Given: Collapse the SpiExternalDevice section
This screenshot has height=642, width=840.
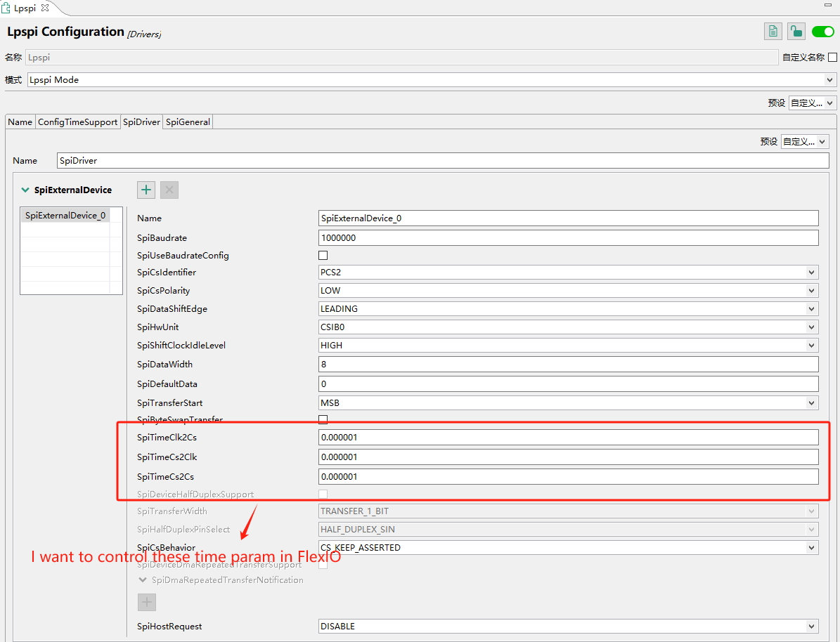Looking at the screenshot, I should [25, 190].
